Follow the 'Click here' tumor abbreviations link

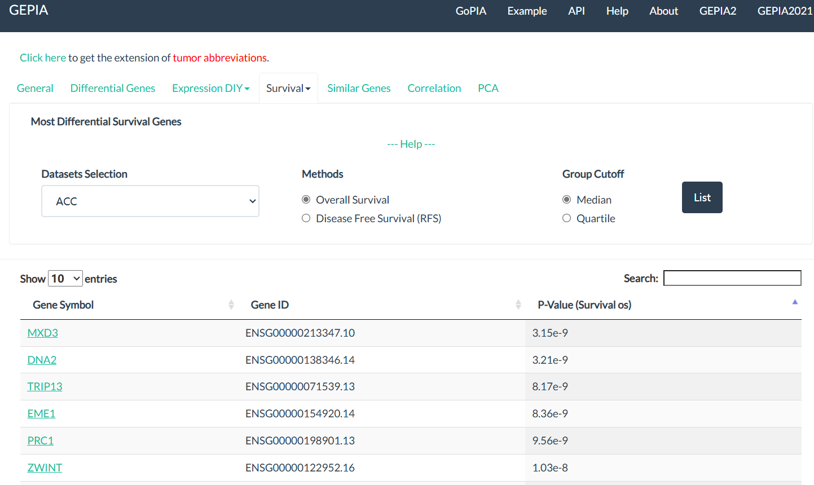coord(43,58)
